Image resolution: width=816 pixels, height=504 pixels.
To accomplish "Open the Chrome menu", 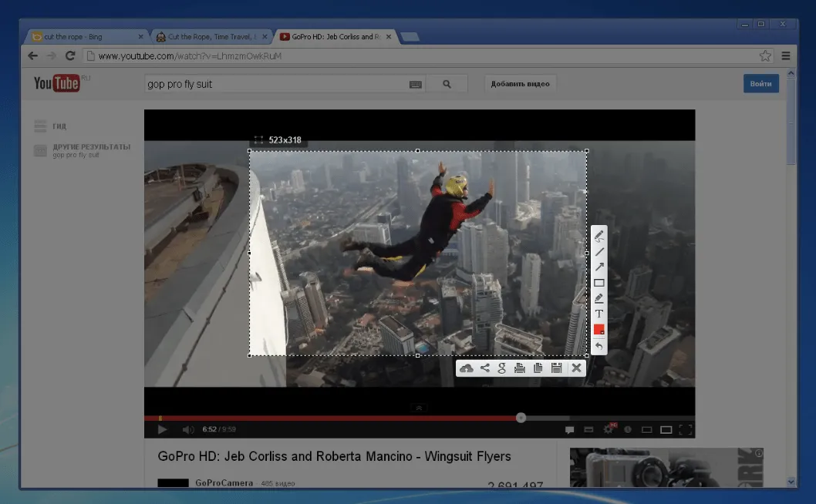I will (786, 55).
